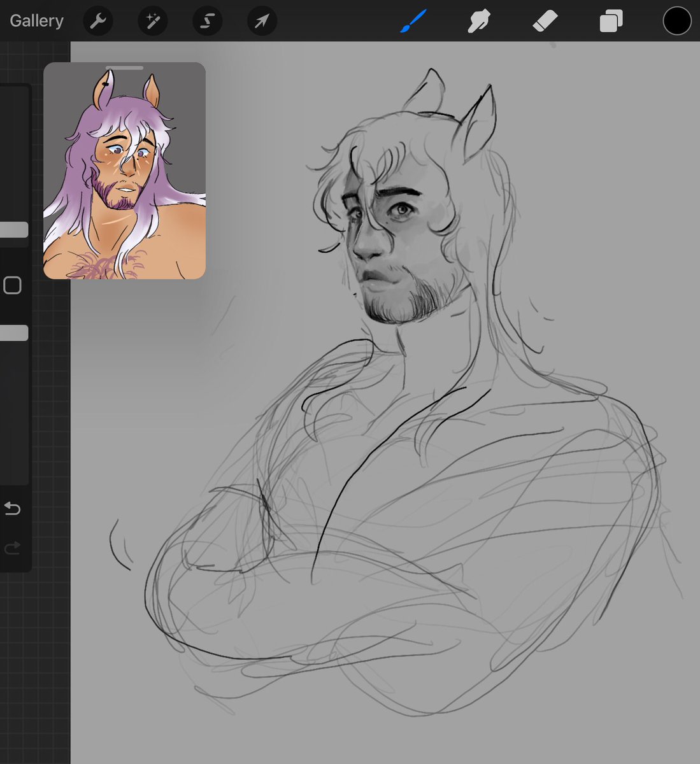700x764 pixels.
Task: Open the Gallery
Action: pos(36,21)
